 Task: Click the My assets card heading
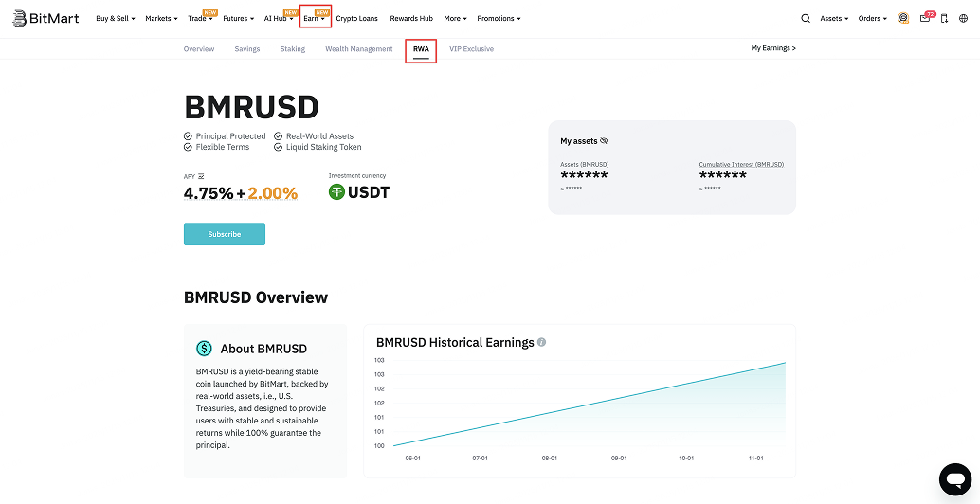click(579, 141)
